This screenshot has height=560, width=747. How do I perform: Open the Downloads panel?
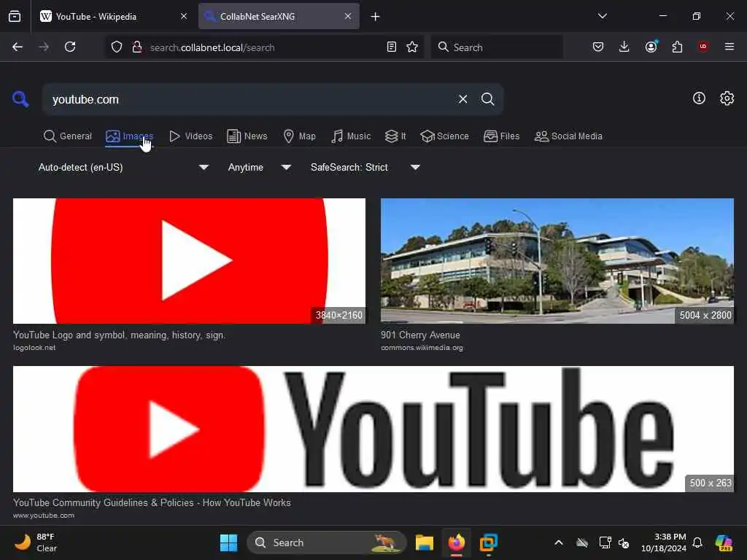click(x=624, y=47)
